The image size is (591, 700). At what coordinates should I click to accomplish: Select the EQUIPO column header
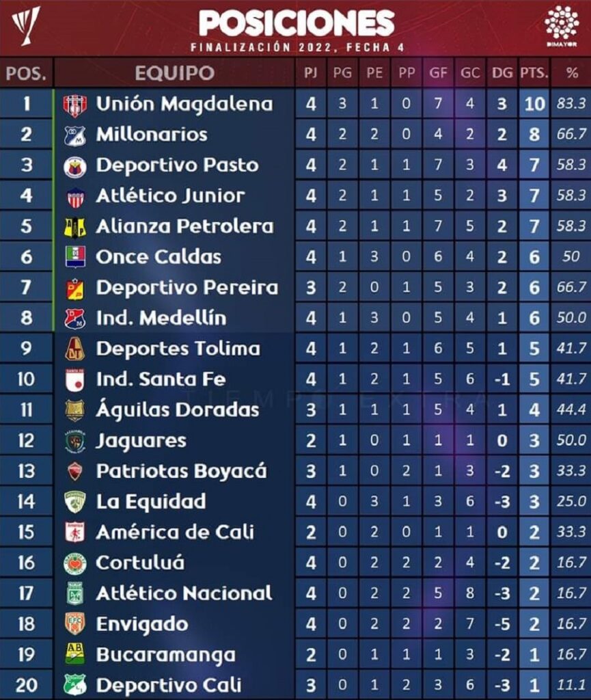point(174,73)
